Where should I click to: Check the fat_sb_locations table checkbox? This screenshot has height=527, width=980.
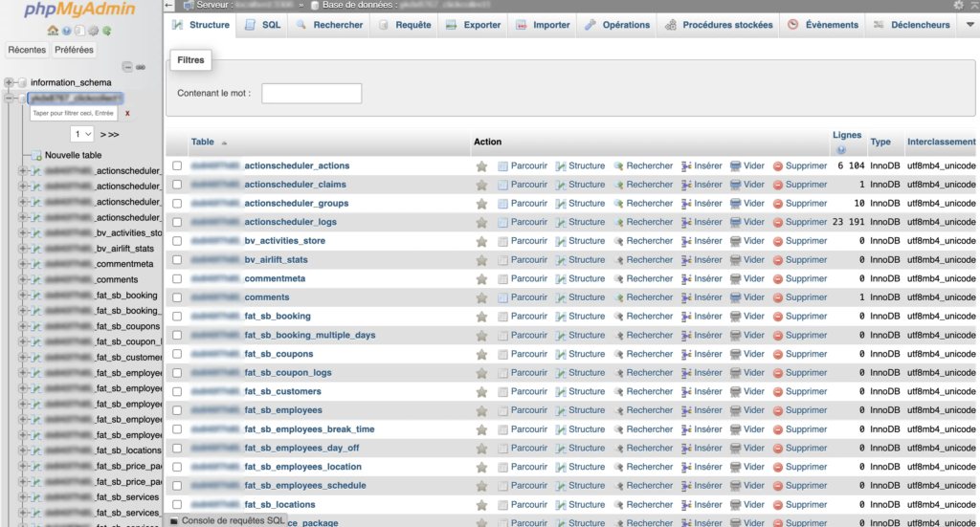coord(177,504)
